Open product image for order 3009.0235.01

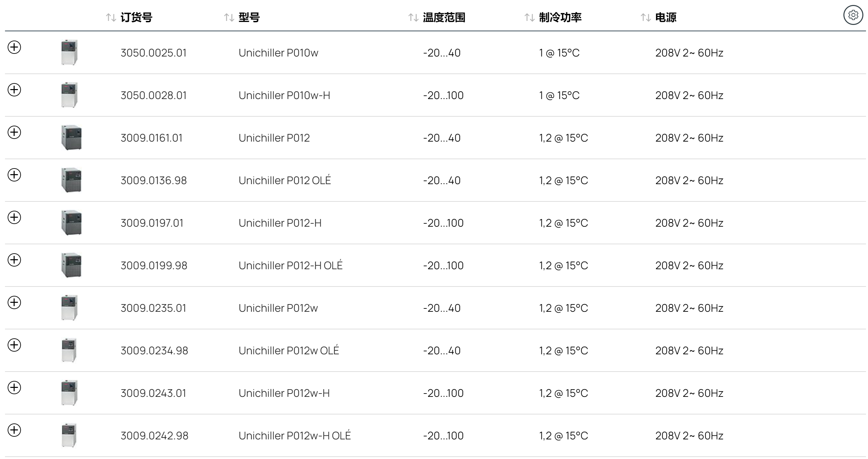[69, 307]
